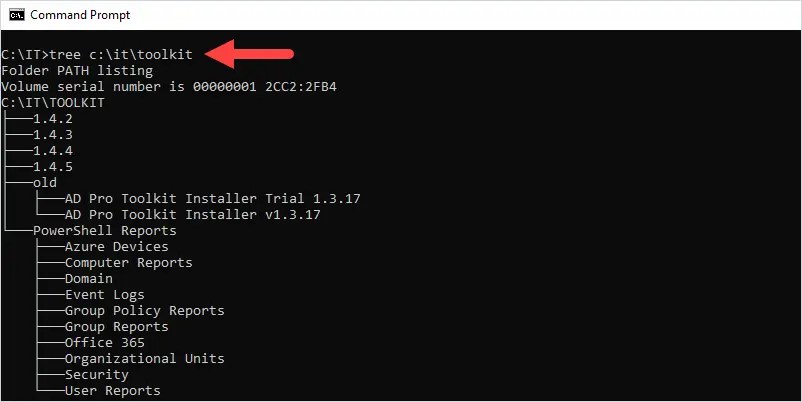This screenshot has width=802, height=402.
Task: Click the Computer Reports entry
Action: point(128,263)
